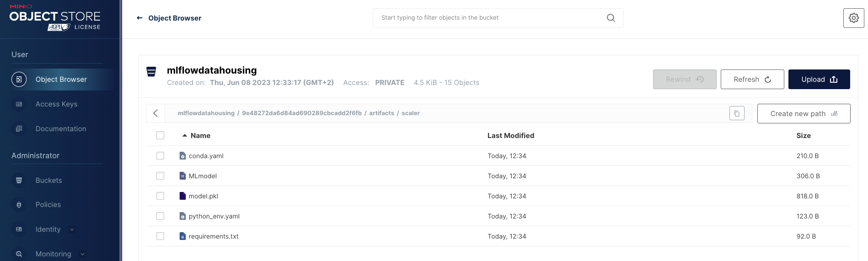
Task: Copy path using the clipboard icon
Action: tap(737, 113)
